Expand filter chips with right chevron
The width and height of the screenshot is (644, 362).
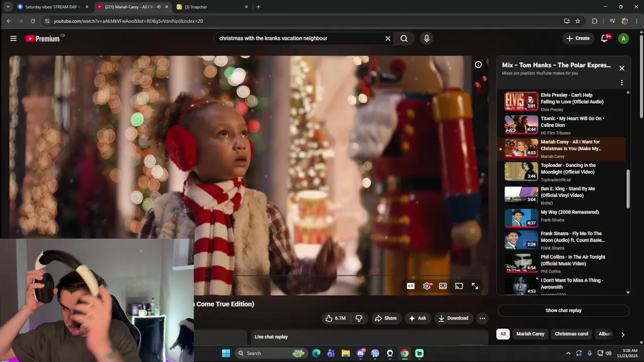coord(623,334)
